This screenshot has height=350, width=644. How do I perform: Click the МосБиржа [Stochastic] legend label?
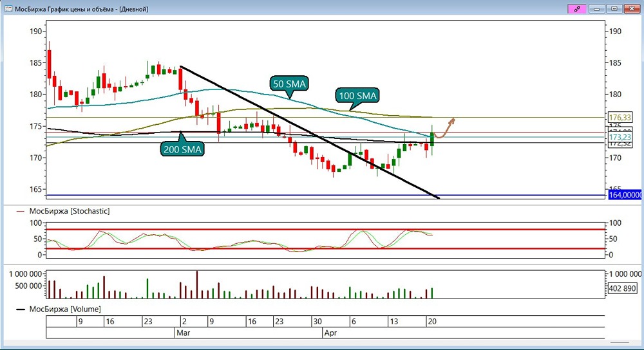click(70, 211)
